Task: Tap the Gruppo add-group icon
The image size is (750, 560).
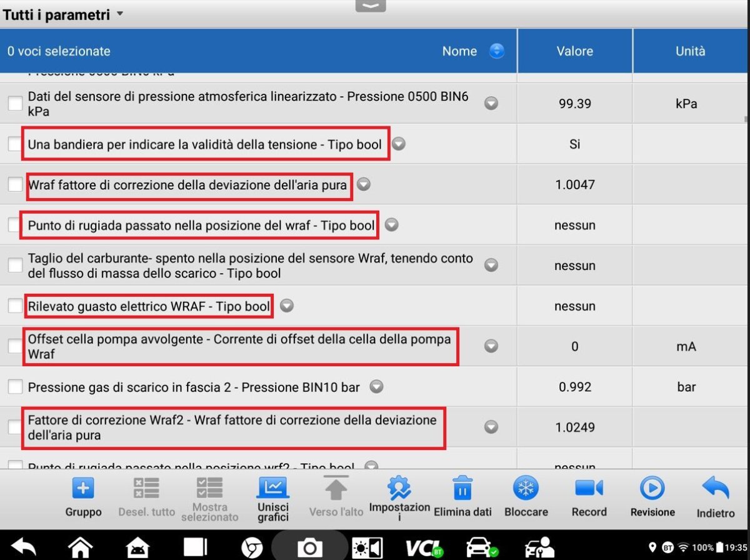Action: 83,497
